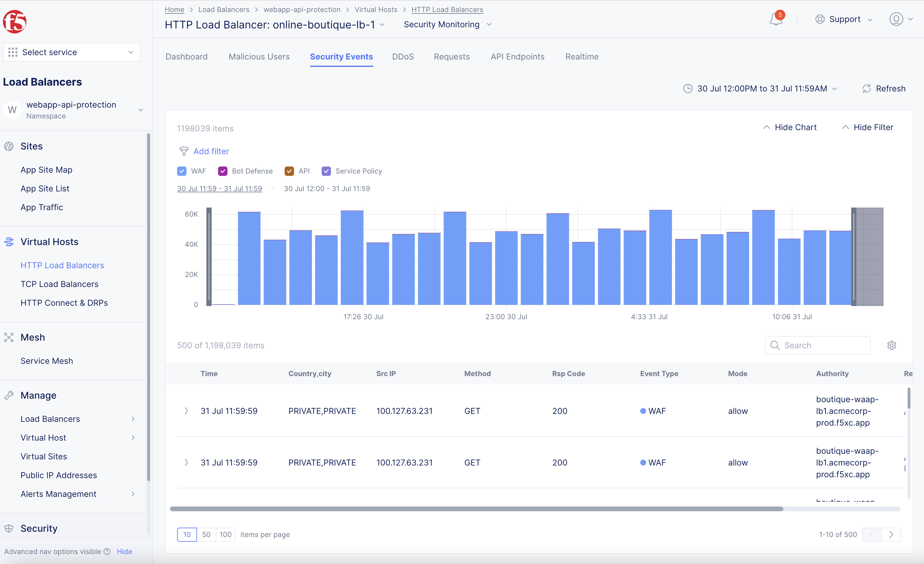
Task: Collapse the chart with Hide Chart
Action: tap(790, 128)
